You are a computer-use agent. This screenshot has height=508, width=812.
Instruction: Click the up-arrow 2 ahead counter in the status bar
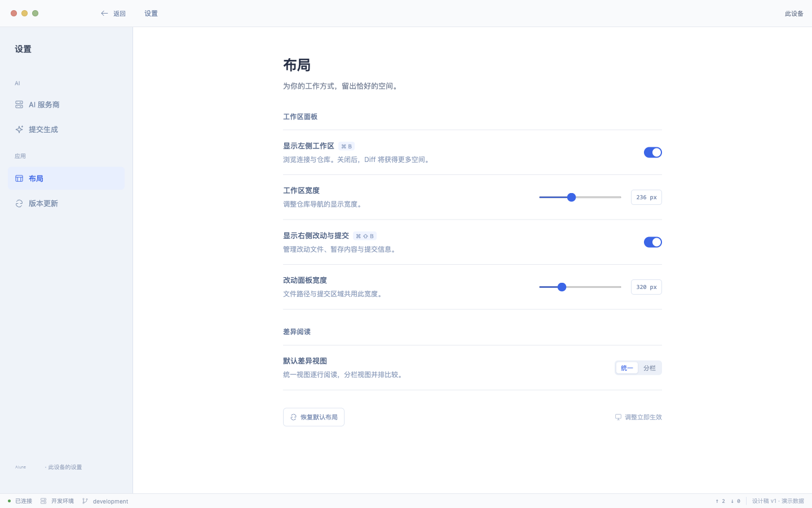(720, 501)
